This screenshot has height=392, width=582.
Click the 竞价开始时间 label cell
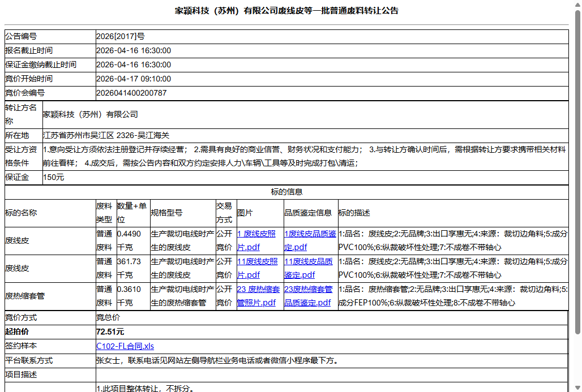50,79
